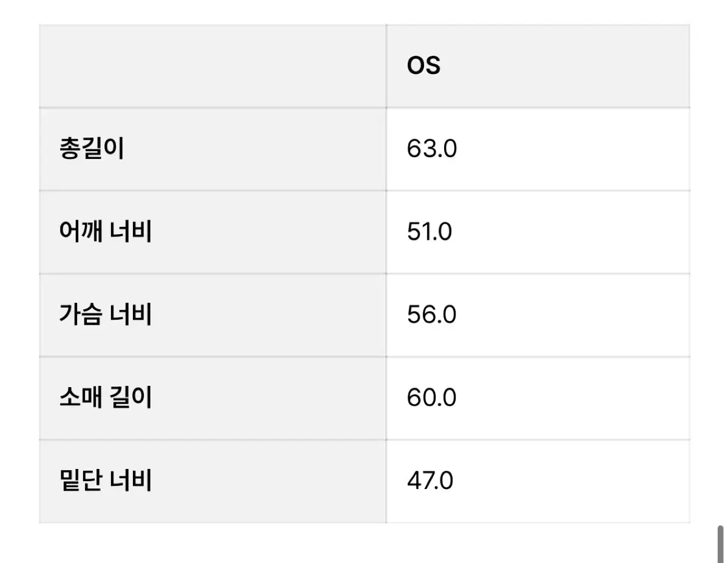Click the OS size column header
Screen dimensions: 728x563
(423, 66)
